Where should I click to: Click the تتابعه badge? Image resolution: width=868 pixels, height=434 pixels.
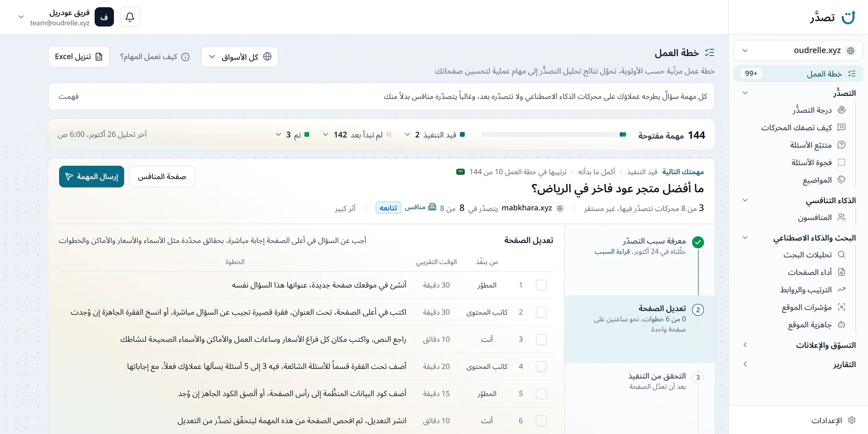point(388,208)
